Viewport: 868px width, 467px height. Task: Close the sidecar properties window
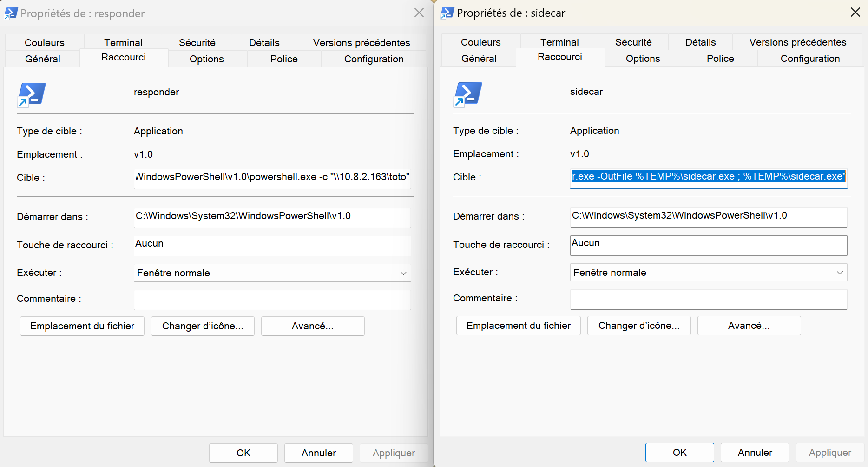pos(855,13)
